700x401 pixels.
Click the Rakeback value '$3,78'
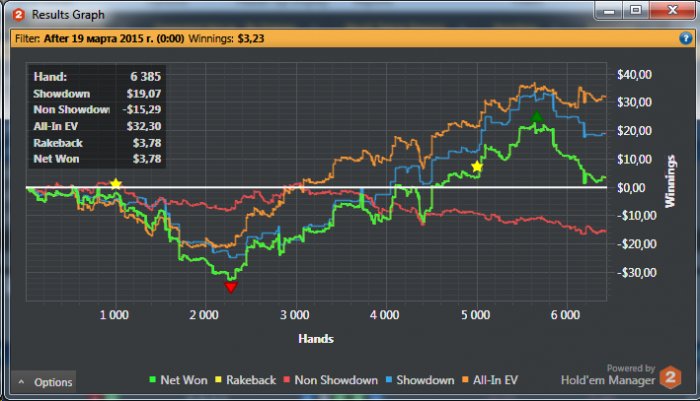[x=147, y=143]
